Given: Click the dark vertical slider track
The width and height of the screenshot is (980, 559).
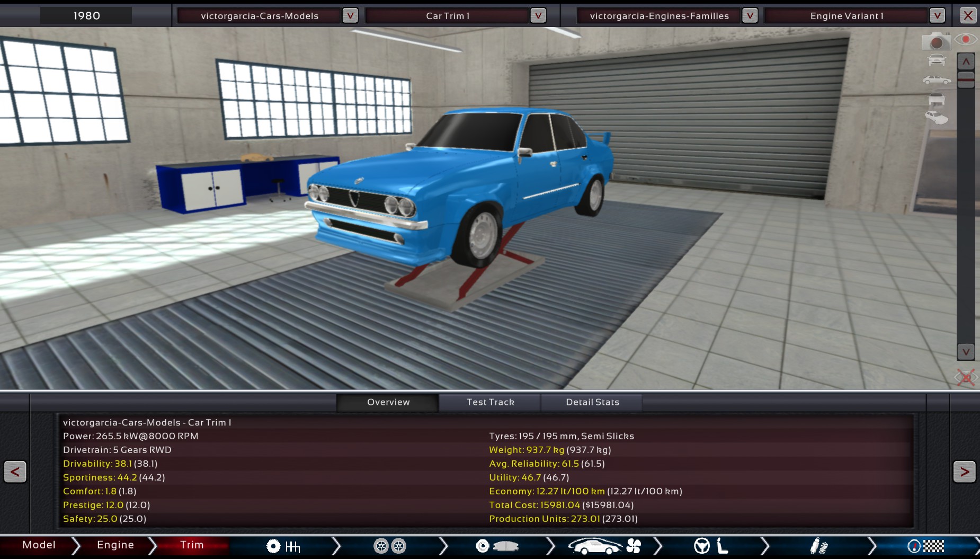Looking at the screenshot, I should tap(966, 215).
